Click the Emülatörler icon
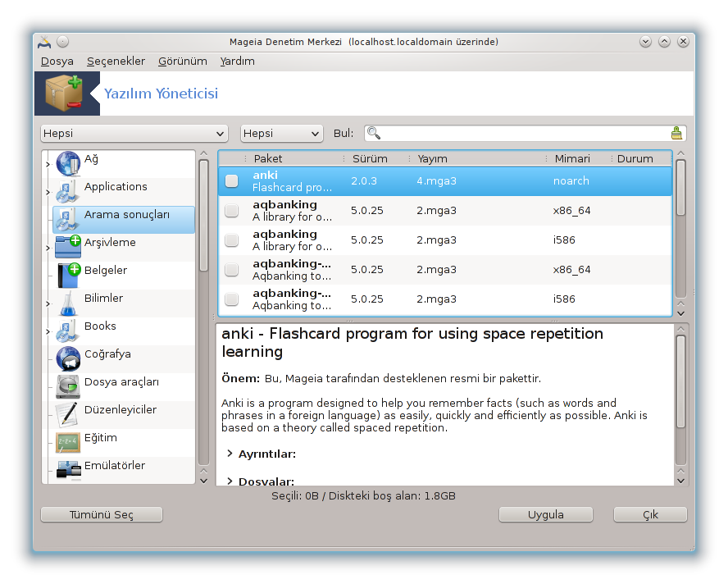The image size is (728, 584). point(68,469)
